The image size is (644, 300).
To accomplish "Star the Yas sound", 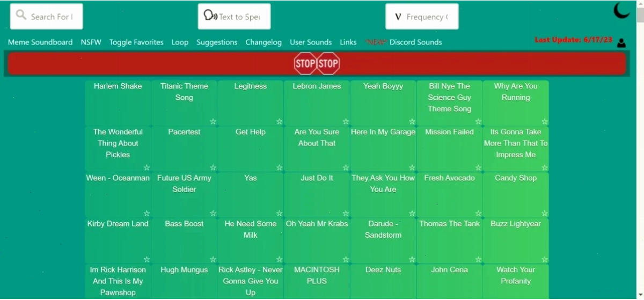I will pyautogui.click(x=279, y=214).
